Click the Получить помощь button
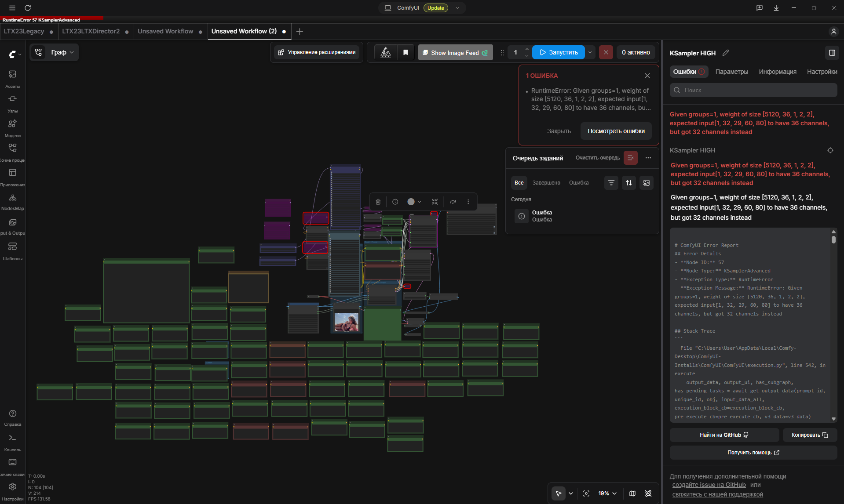 pyautogui.click(x=753, y=453)
